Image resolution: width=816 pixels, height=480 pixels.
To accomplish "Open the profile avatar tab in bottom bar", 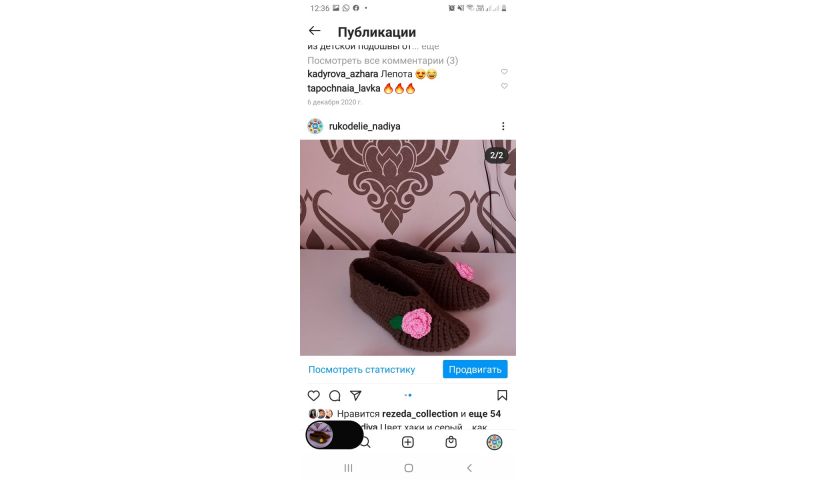I will pyautogui.click(x=494, y=442).
